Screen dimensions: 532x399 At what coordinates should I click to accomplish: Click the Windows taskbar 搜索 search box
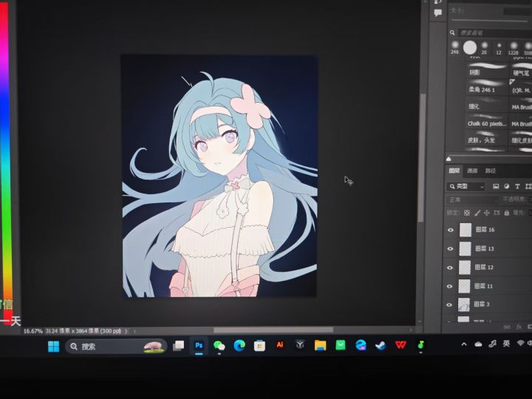pos(117,347)
